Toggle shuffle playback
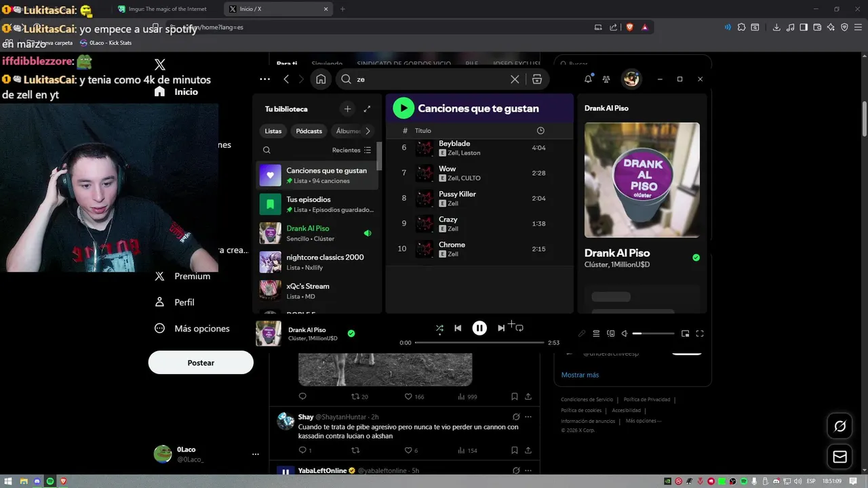The width and height of the screenshot is (868, 488). pyautogui.click(x=439, y=328)
